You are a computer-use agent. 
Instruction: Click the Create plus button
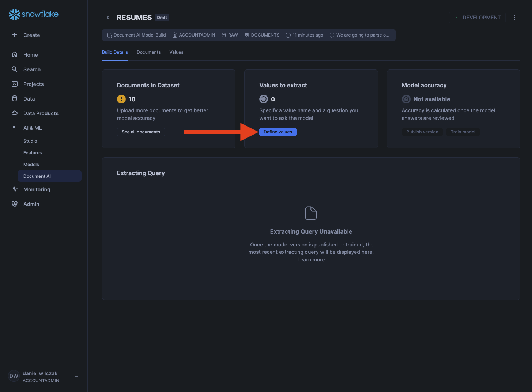[15, 35]
